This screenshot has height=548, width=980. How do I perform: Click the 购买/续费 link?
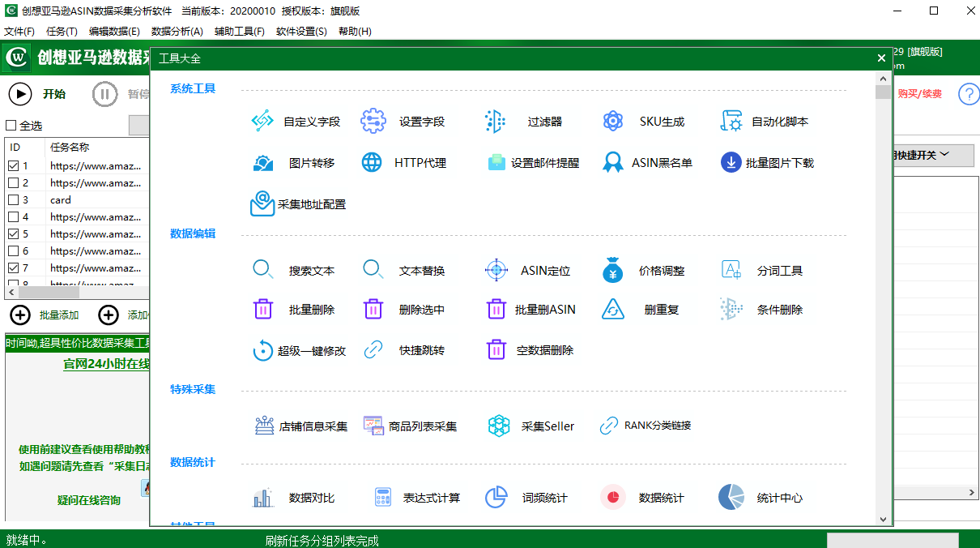[920, 94]
